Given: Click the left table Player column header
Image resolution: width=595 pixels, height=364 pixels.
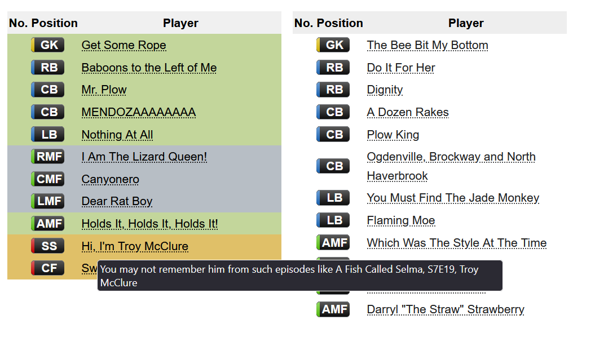Looking at the screenshot, I should tap(180, 23).
